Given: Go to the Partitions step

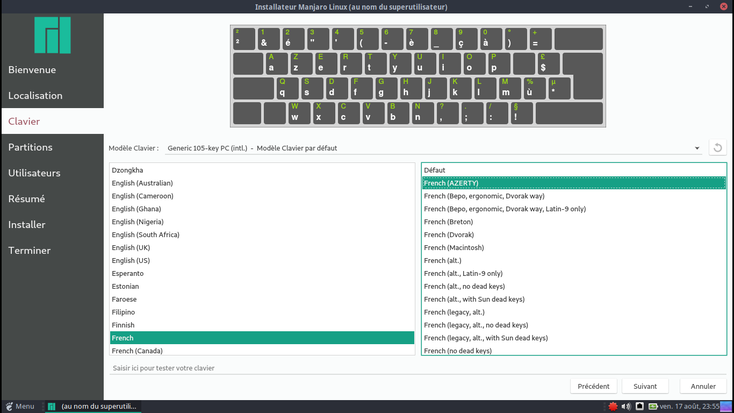Looking at the screenshot, I should (52, 147).
